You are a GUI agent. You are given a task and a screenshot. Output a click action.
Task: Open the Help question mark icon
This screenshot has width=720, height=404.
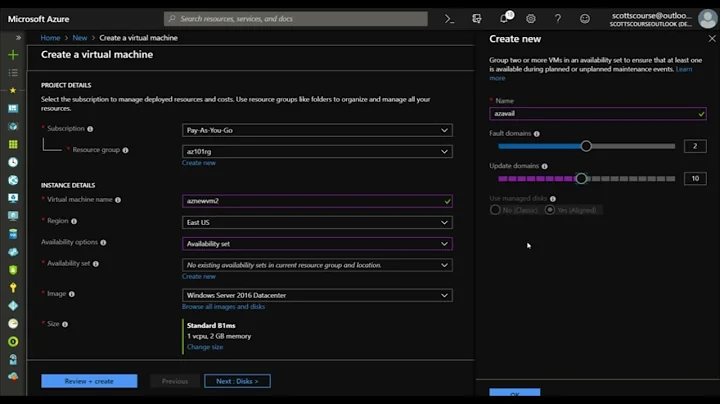[x=557, y=19]
